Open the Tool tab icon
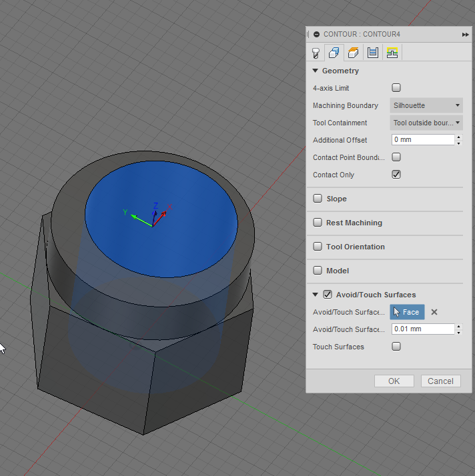 pos(316,53)
